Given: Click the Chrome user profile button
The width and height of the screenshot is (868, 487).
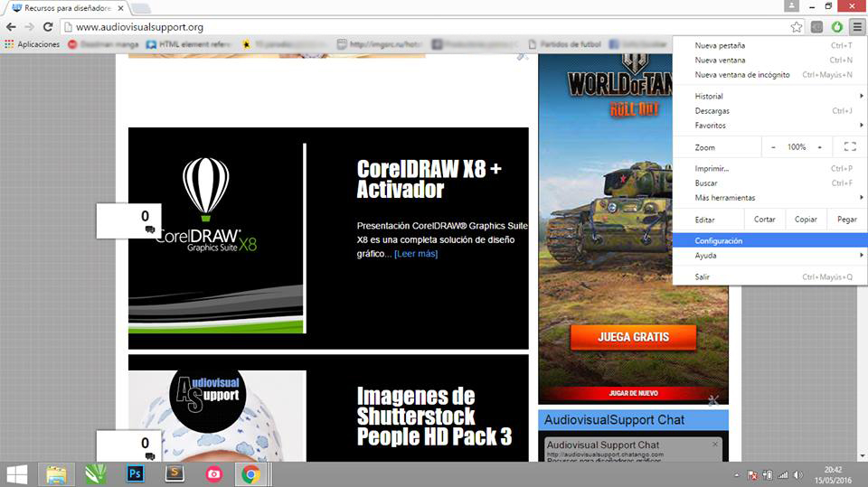Looking at the screenshot, I should pos(792,5).
